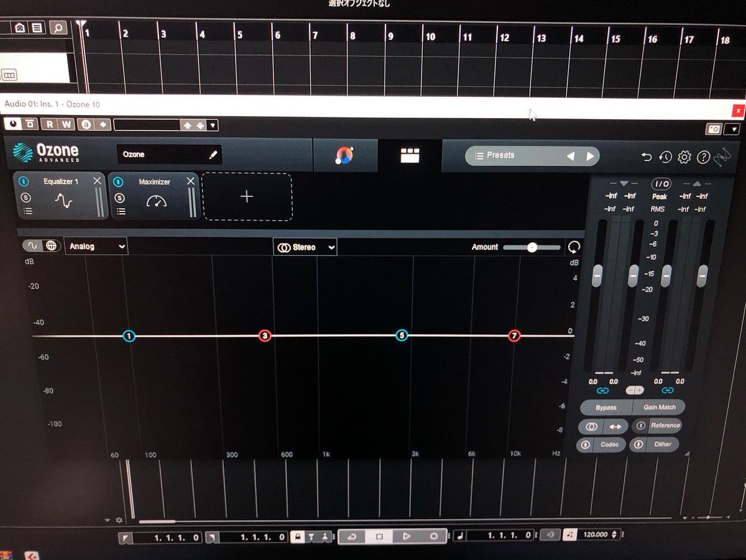Switch to the module chain view icon
Screen dimensions: 746x560
(x=410, y=155)
